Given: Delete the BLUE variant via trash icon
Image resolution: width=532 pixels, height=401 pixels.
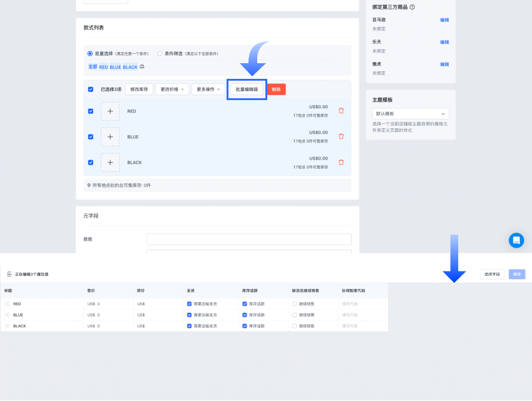Looking at the screenshot, I should (x=341, y=136).
